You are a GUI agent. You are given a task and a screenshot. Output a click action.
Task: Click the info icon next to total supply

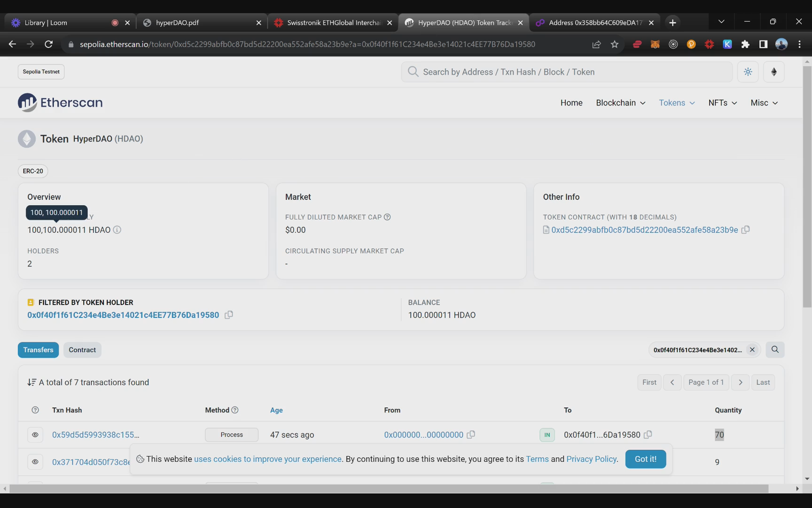click(117, 230)
